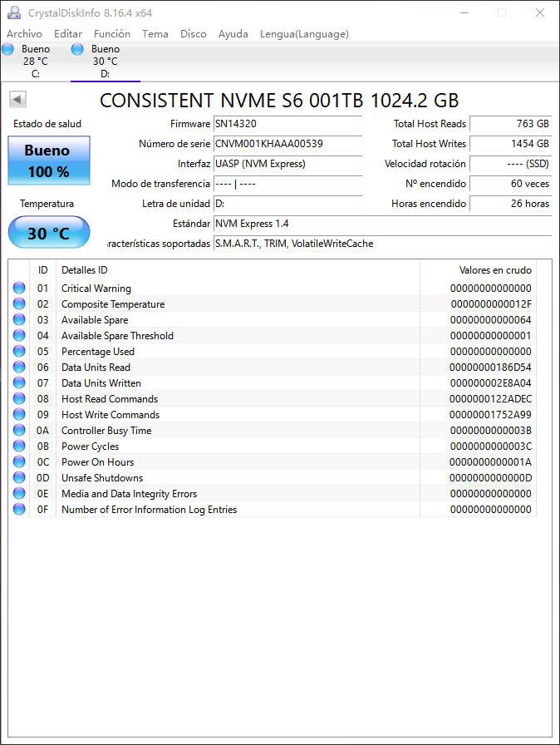
Task: Select the D: drive status orb
Action: click(x=77, y=48)
